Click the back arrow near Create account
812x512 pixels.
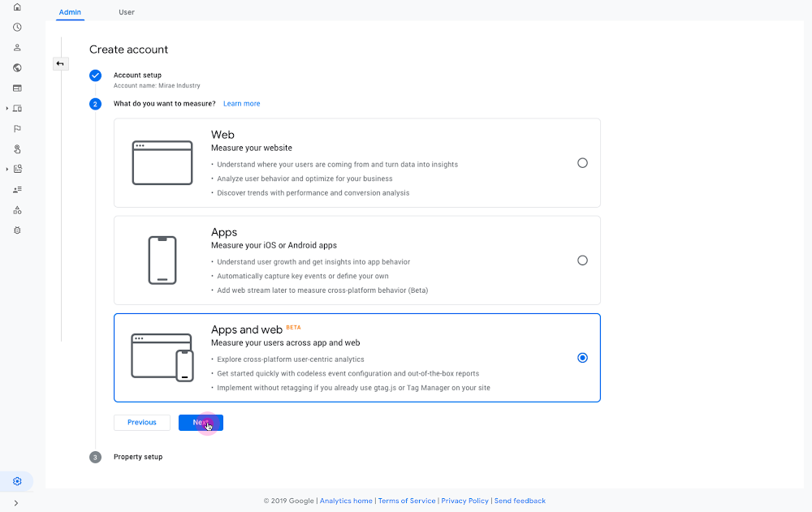coord(60,63)
